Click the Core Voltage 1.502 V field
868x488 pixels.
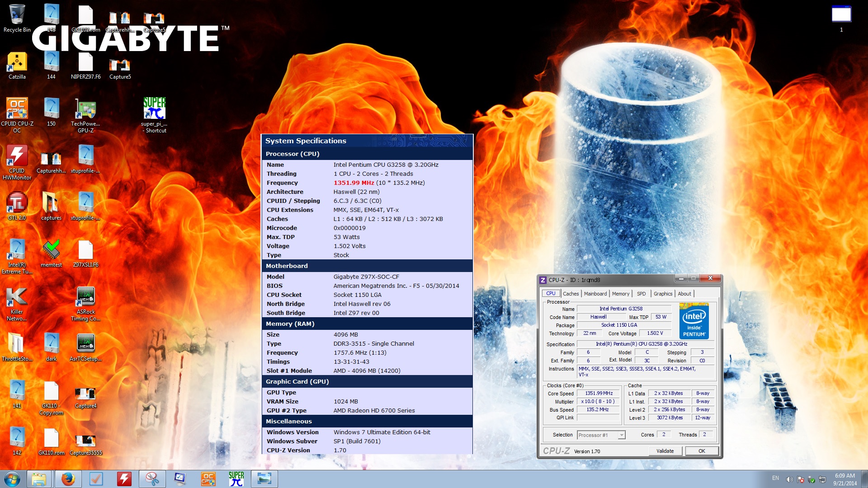coord(655,333)
